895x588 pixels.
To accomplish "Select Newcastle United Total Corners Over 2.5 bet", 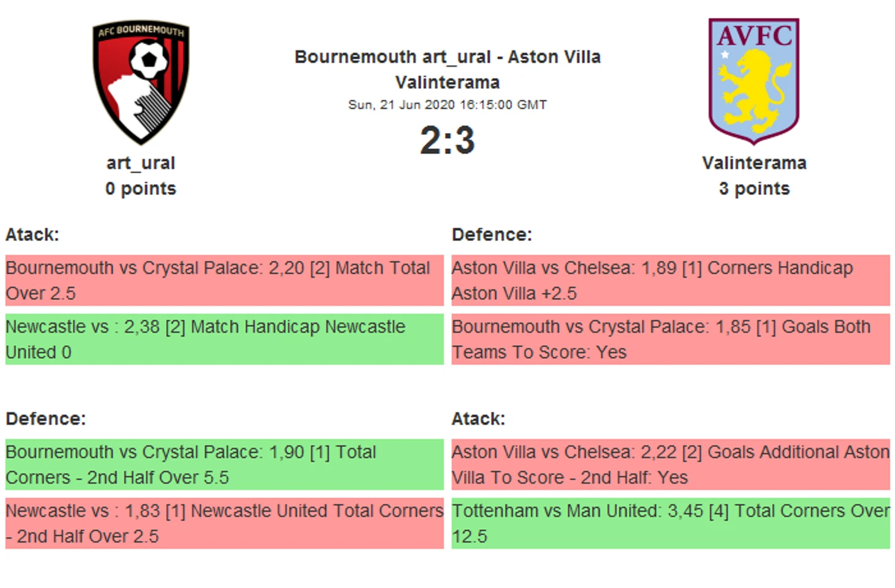I will click(x=224, y=523).
